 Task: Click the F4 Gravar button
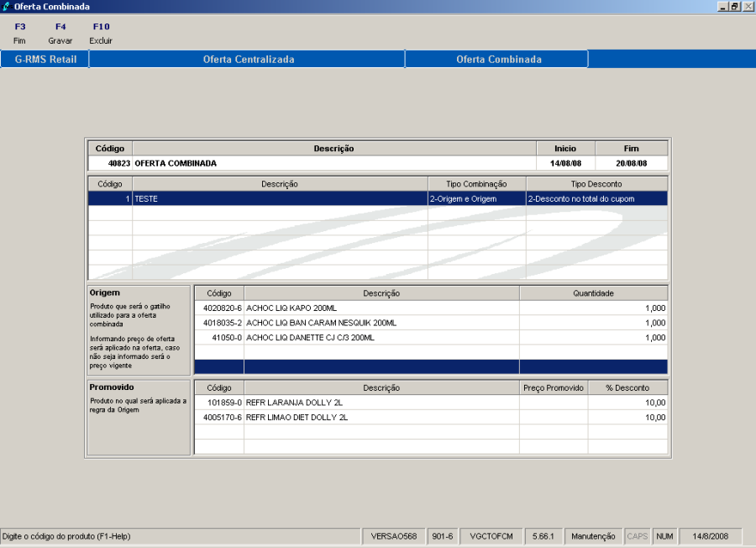coord(60,34)
